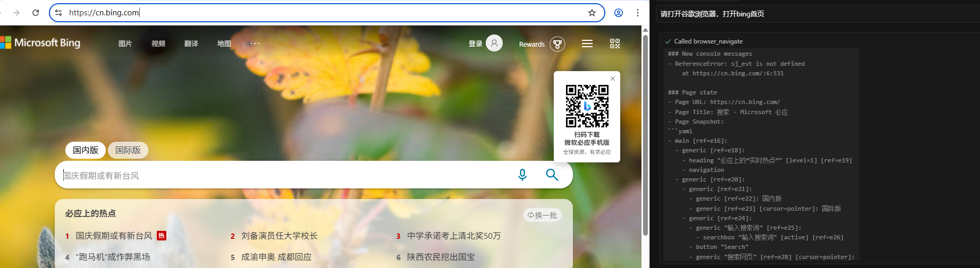Open the Chrome profile icon
980x268 pixels.
[x=619, y=13]
